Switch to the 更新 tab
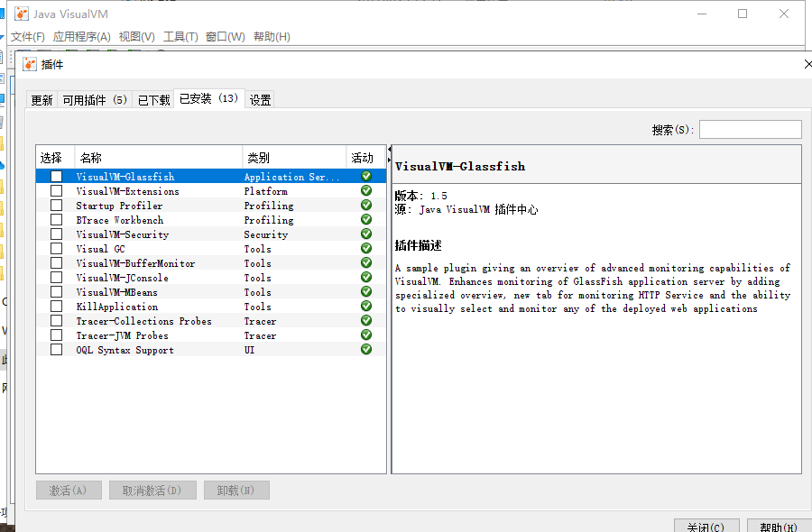The height and width of the screenshot is (532, 812). [x=42, y=100]
